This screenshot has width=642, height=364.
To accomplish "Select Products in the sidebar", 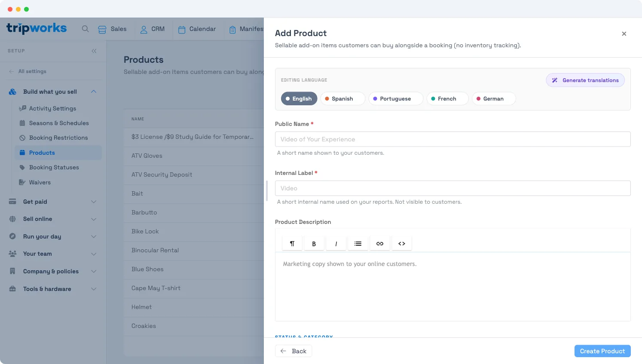I will point(58,153).
